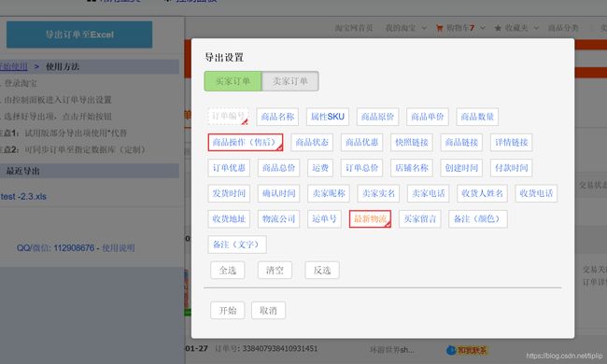
Task: Start the export with 开始 button
Action: click(228, 310)
